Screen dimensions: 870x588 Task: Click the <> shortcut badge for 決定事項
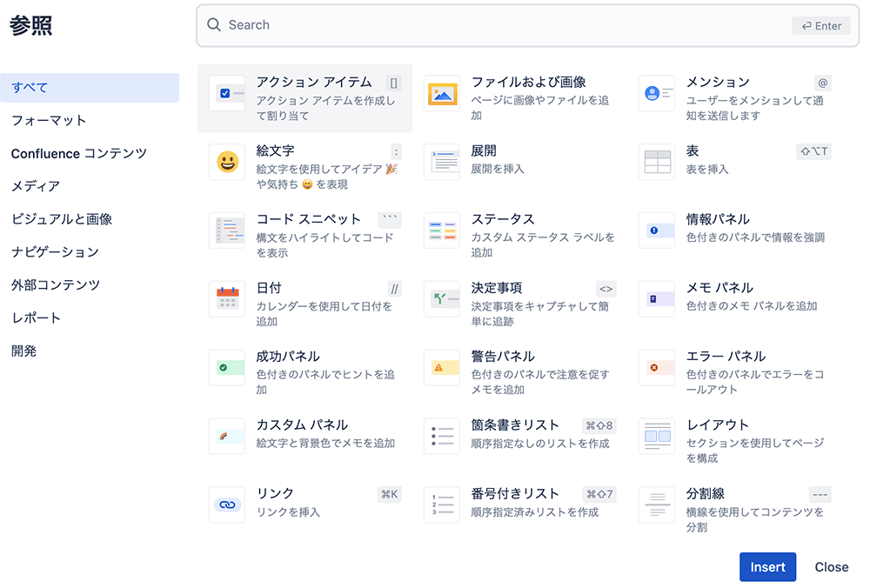[606, 289]
